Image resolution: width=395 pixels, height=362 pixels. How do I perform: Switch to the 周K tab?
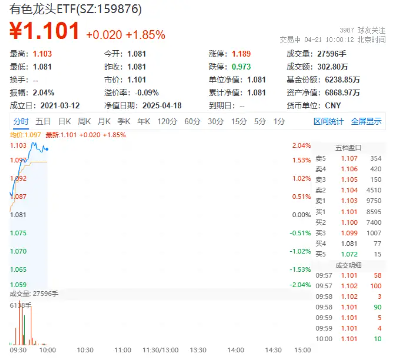pyautogui.click(x=84, y=122)
